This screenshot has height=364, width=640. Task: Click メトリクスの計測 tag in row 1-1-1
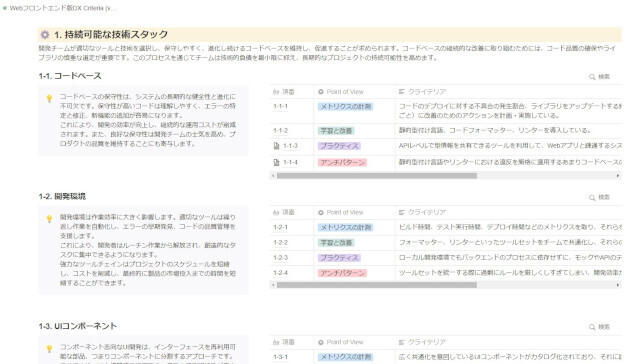(x=345, y=107)
